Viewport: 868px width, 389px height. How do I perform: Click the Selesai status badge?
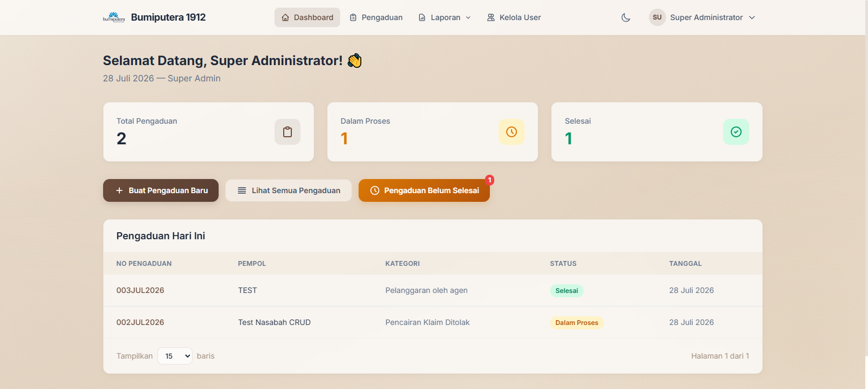click(566, 291)
